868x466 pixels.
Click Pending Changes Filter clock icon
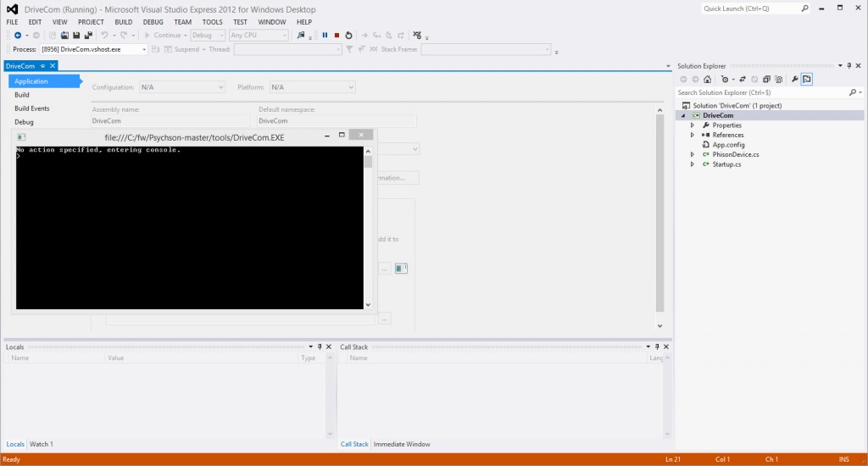[x=724, y=79]
